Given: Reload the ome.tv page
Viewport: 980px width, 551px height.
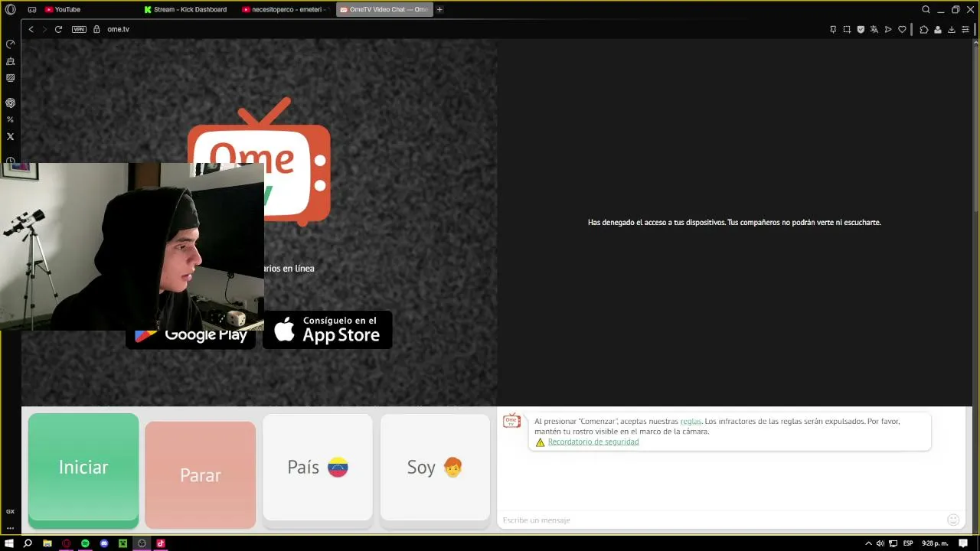Looking at the screenshot, I should pos(58,29).
